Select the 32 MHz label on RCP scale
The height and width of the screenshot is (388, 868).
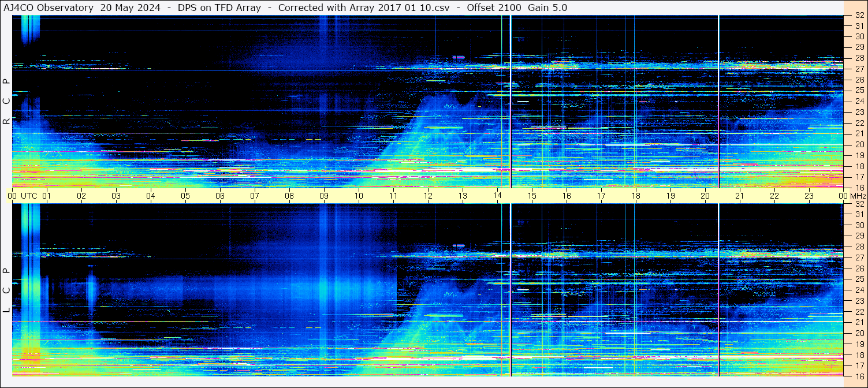click(859, 16)
